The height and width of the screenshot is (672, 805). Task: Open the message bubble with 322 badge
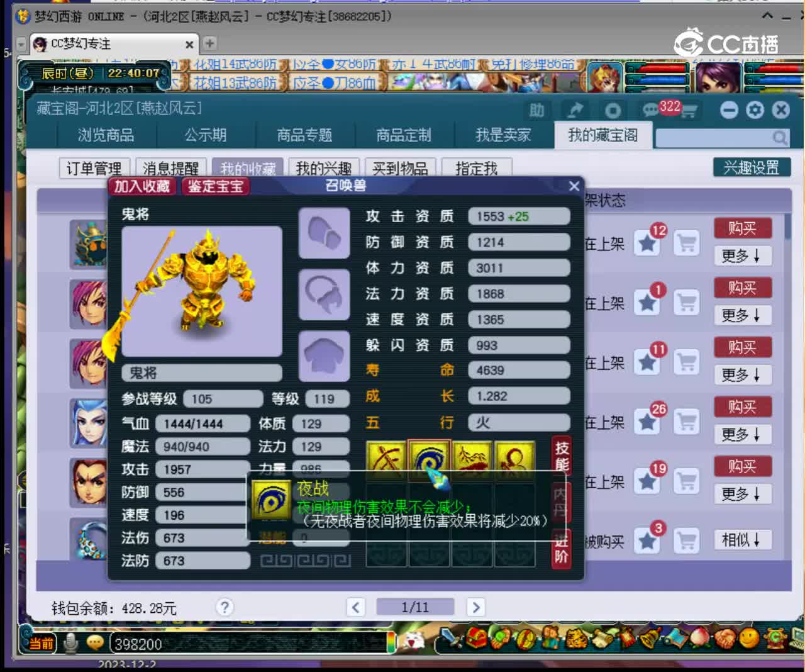(x=651, y=111)
